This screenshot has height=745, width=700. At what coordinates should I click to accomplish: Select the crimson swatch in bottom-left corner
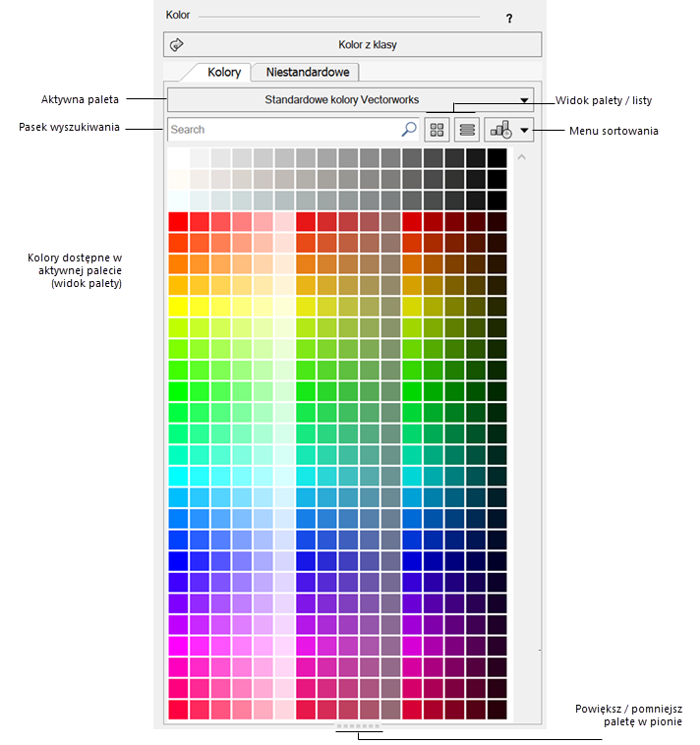(x=178, y=710)
